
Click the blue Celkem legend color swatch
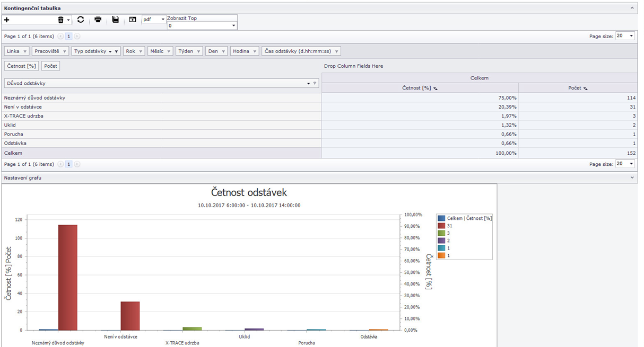pos(441,218)
